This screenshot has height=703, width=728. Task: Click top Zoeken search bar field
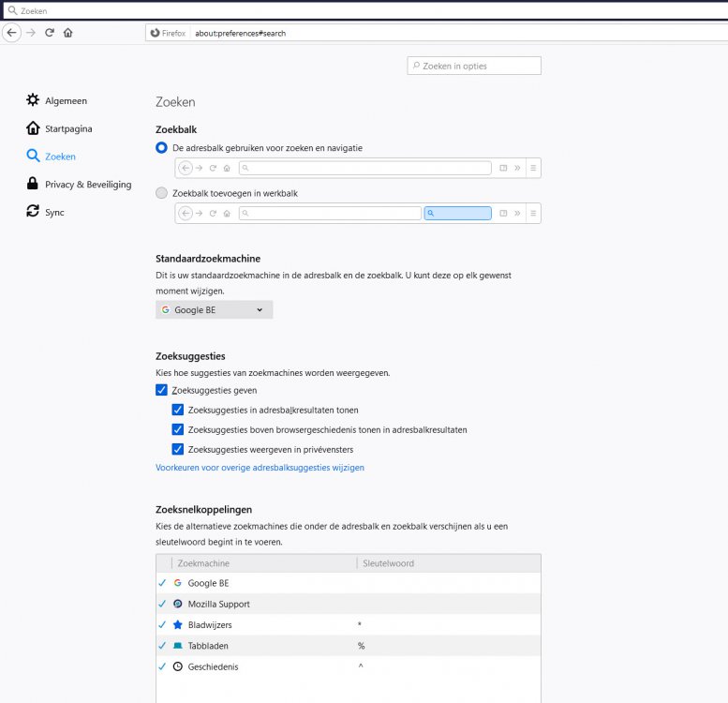[x=365, y=10]
